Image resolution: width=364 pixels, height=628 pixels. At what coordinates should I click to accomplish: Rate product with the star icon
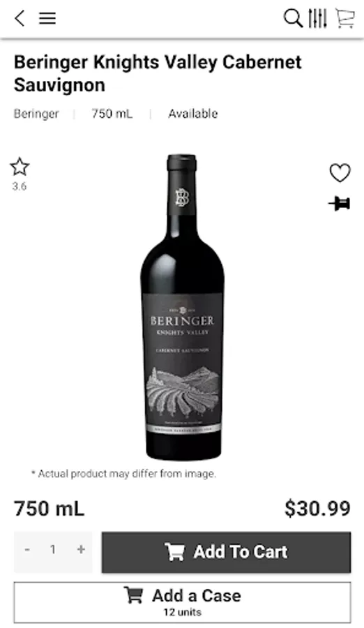click(20, 167)
